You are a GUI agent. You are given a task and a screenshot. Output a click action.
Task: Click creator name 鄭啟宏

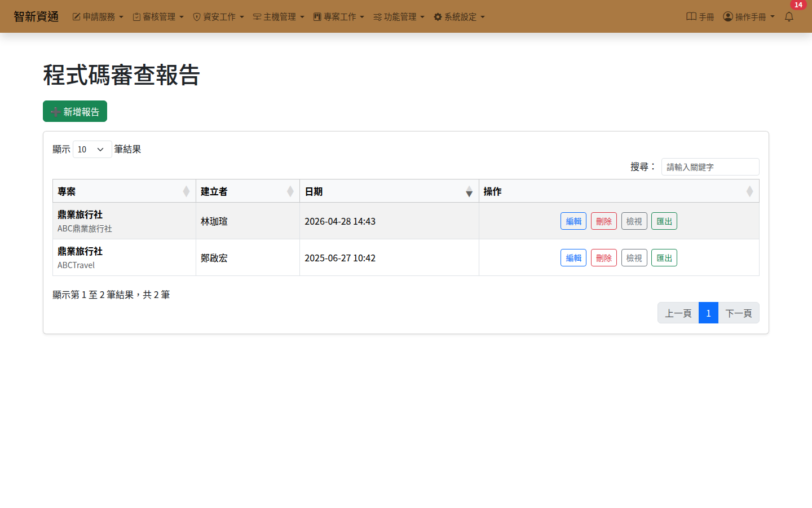(x=214, y=258)
